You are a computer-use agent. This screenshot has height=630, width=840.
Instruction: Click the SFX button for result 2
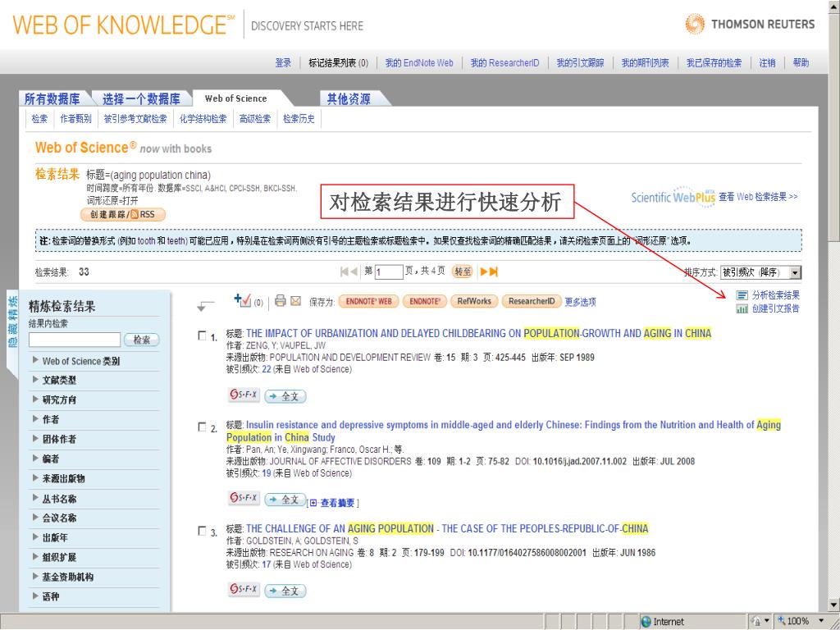tap(244, 498)
